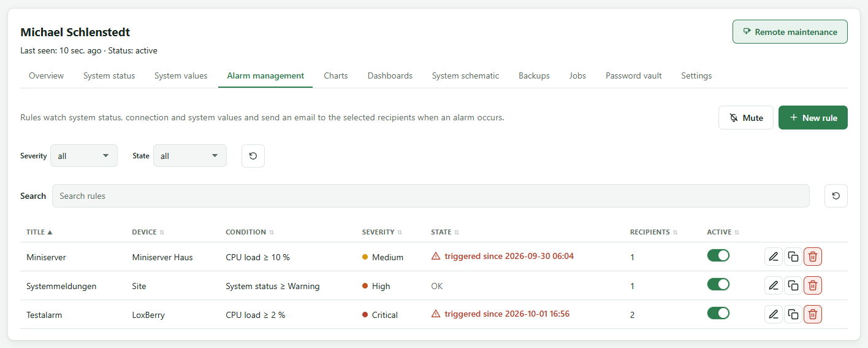Open the System schematic tab
The height and width of the screenshot is (348, 868).
465,75
